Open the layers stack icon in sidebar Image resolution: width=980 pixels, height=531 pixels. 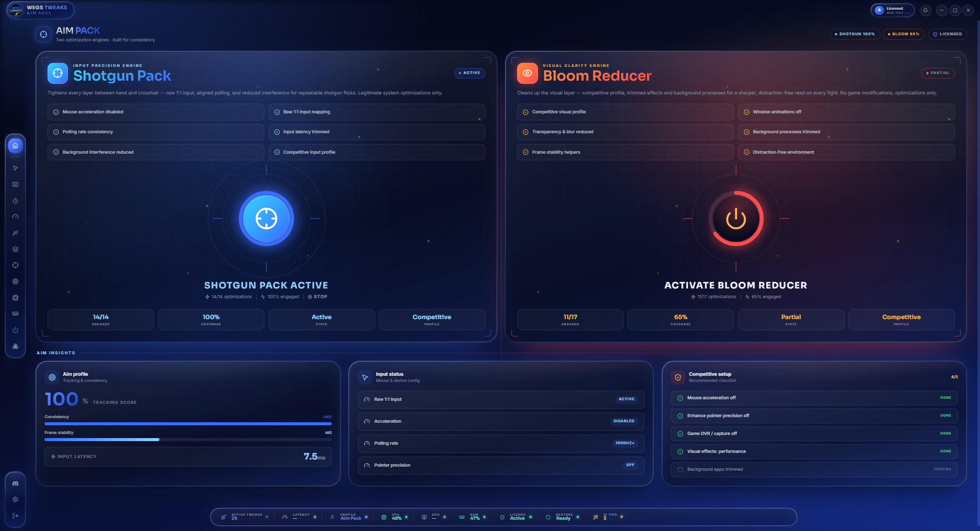(x=15, y=249)
